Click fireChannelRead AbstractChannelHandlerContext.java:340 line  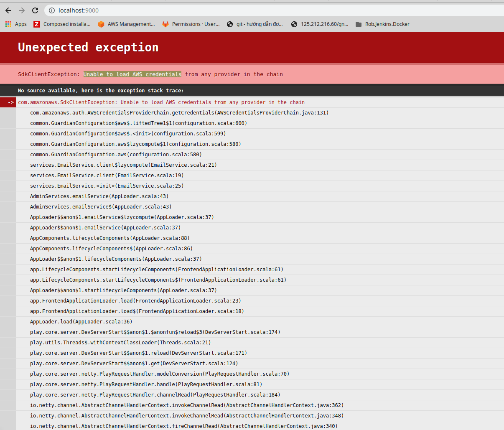pyautogui.click(x=184, y=426)
